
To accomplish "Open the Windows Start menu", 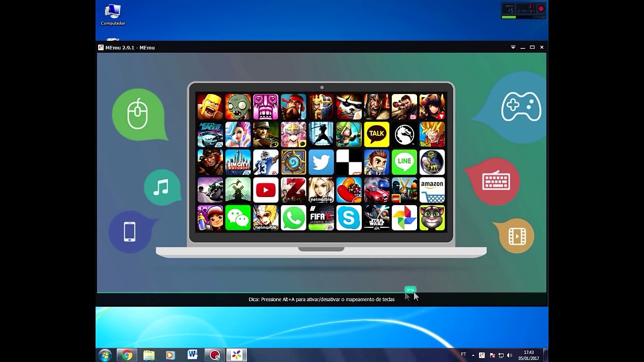I will point(105,355).
